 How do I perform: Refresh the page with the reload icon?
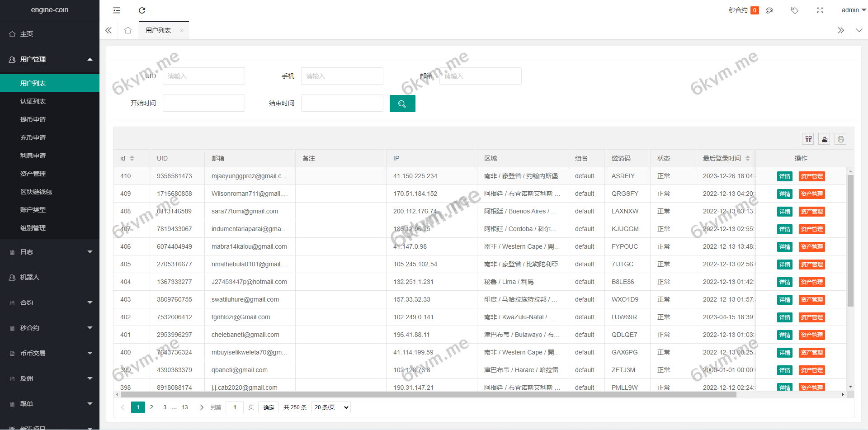coord(142,10)
